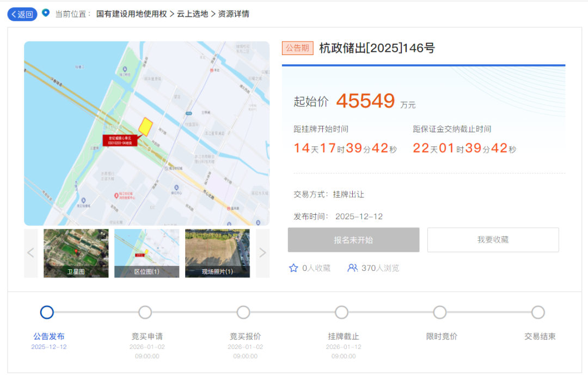588x375 pixels.
Task: Expand the 竞买申请 timeline node
Action: tap(145, 312)
